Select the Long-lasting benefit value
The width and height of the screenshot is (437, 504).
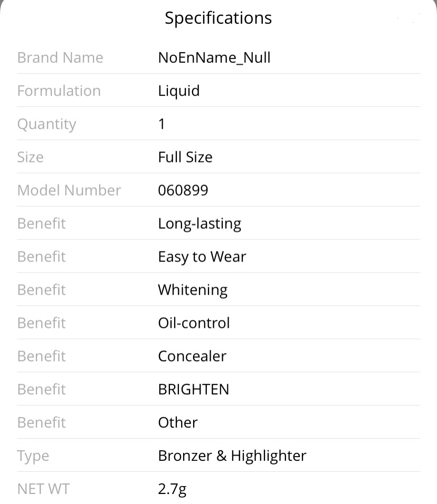(x=199, y=224)
